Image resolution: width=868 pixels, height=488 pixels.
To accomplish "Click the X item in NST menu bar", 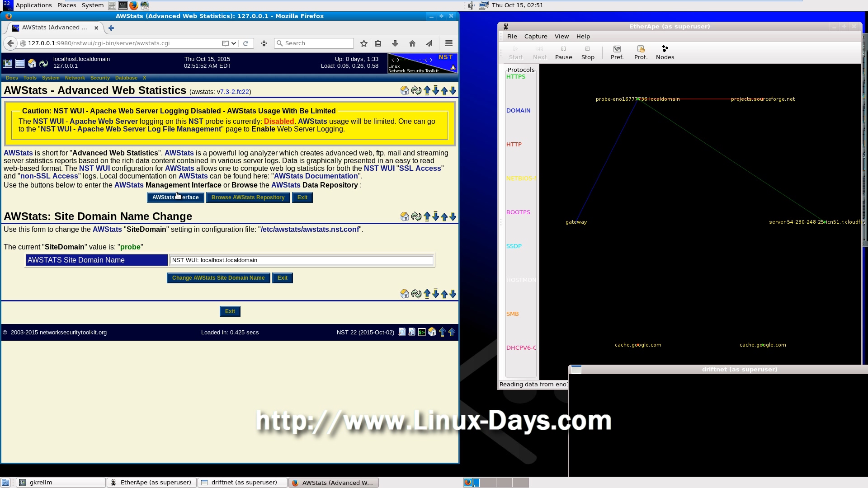I will tap(145, 78).
